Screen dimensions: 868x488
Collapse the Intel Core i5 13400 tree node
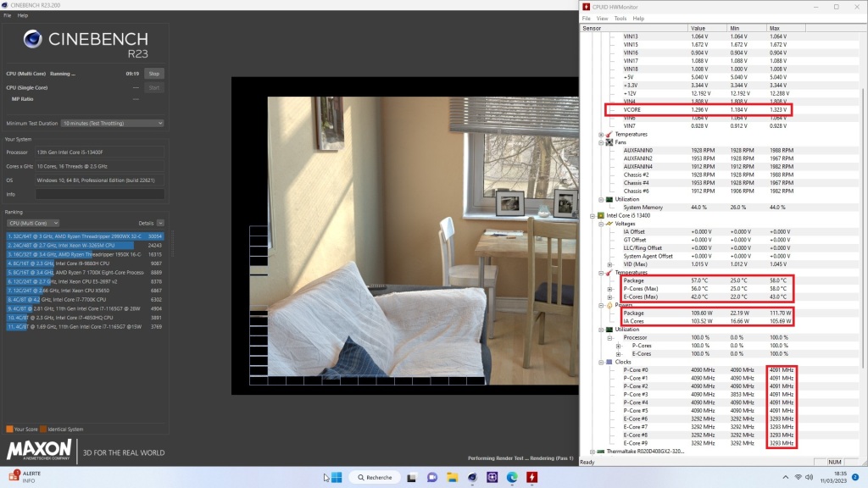coord(593,215)
